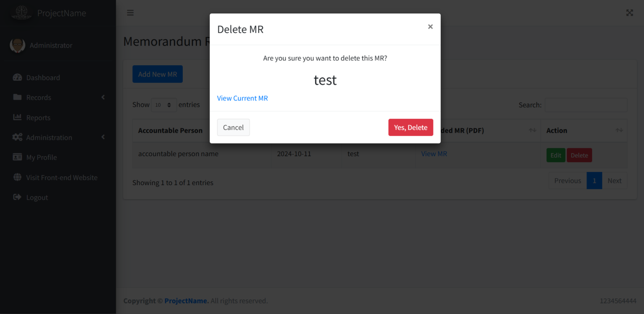The width and height of the screenshot is (644, 314).
Task: Confirm with the Yes, Delete button
Action: (410, 127)
